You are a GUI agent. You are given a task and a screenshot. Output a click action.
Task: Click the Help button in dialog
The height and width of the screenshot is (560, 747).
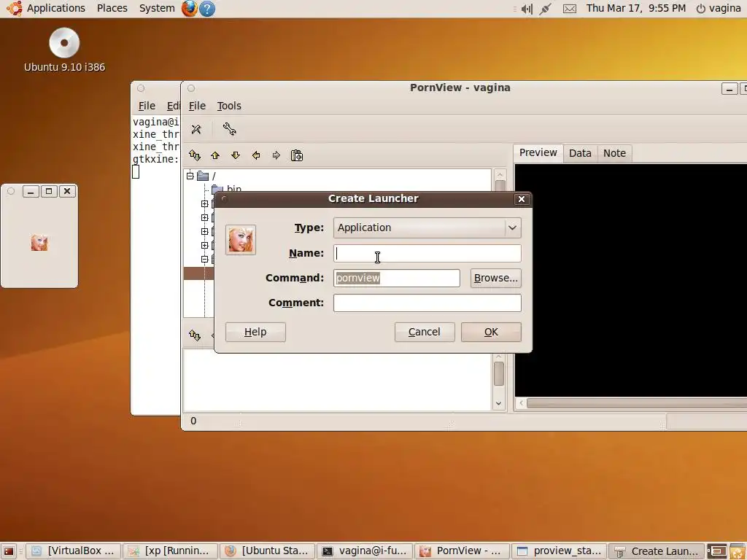click(255, 332)
